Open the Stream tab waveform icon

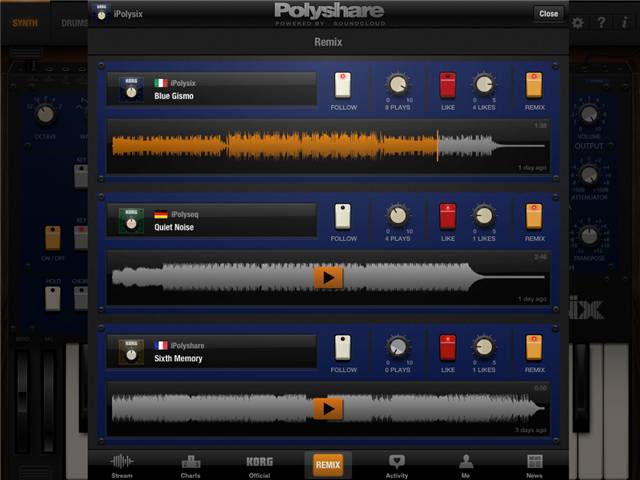click(122, 462)
